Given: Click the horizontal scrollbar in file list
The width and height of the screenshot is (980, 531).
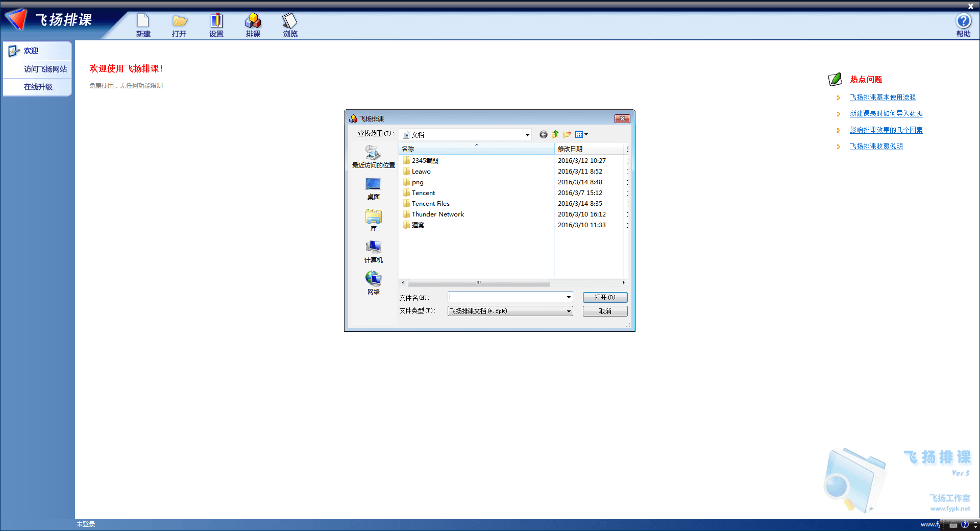Looking at the screenshot, I should click(478, 282).
